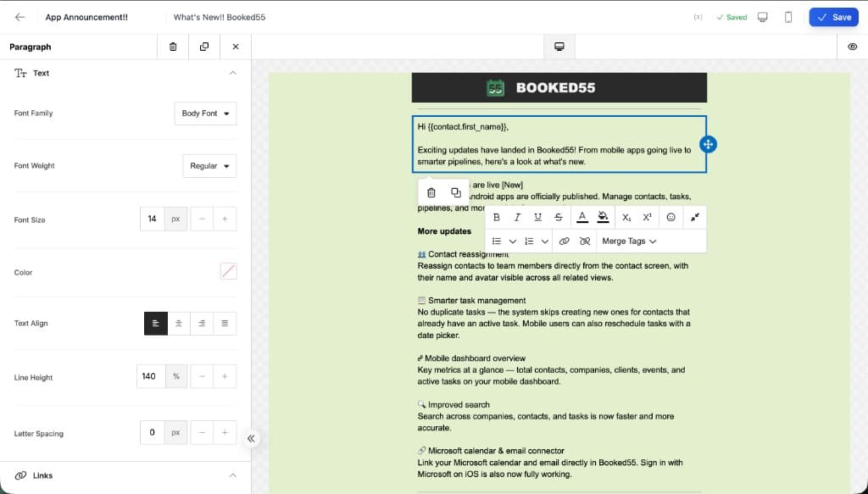Viewport: 868px width, 494px height.
Task: Open numbered list style options chevron
Action: click(545, 241)
